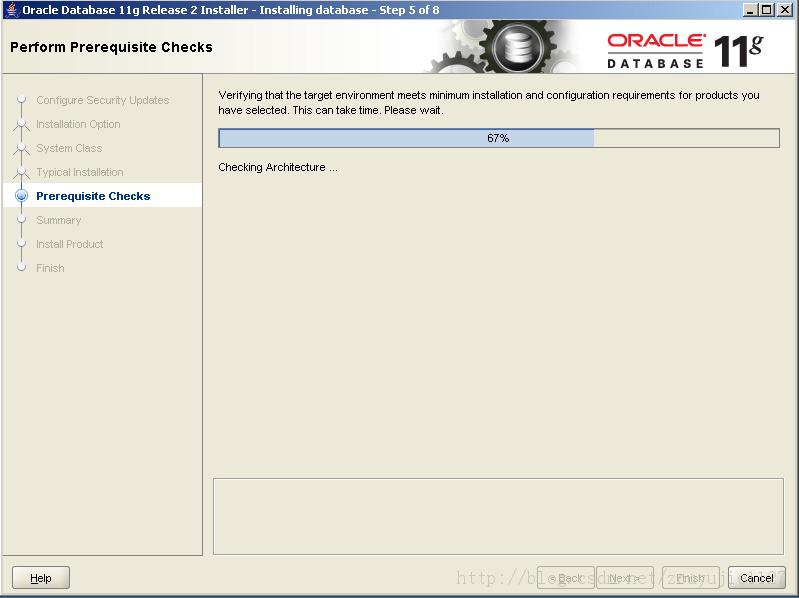Click the Perform Prerequisite Checks heading

111,47
